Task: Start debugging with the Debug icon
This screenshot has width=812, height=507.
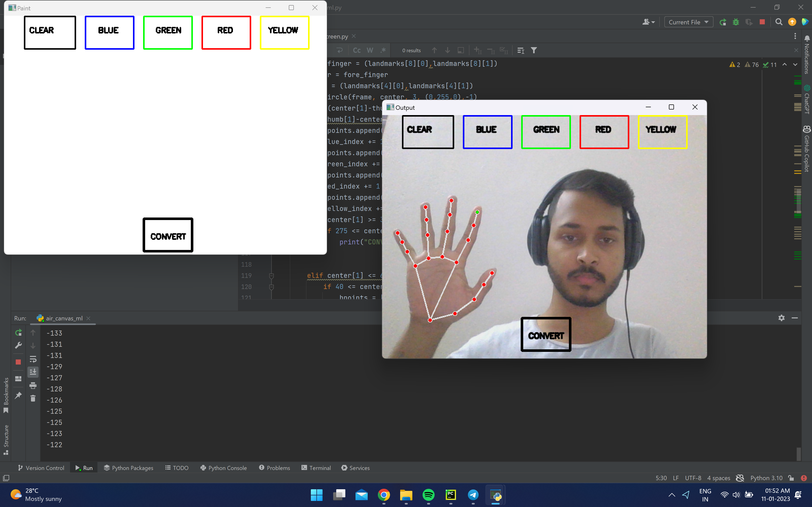Action: 736,22
